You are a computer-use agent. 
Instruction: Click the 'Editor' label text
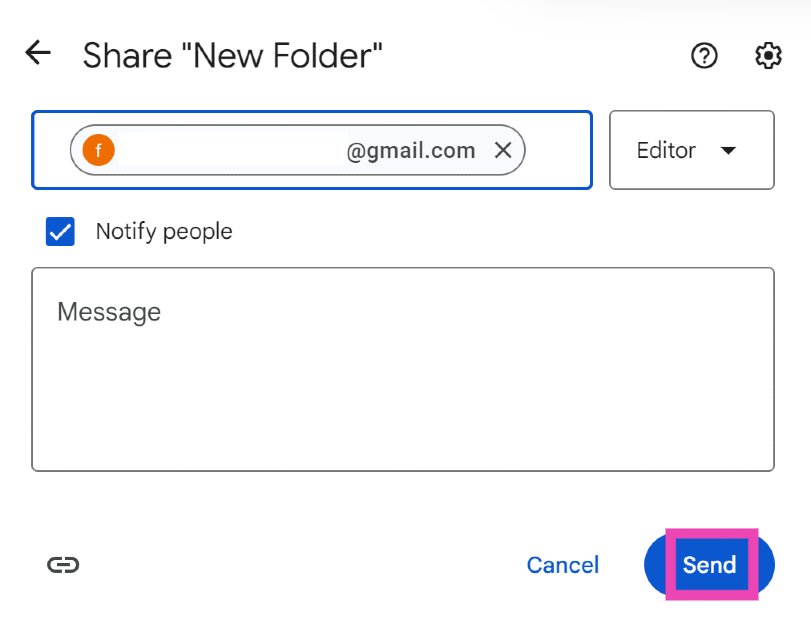tap(666, 150)
